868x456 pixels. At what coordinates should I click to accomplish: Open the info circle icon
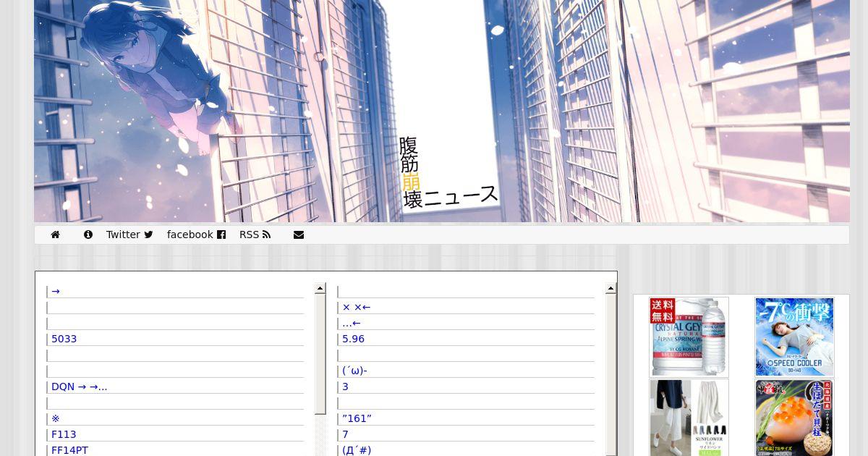tap(88, 235)
